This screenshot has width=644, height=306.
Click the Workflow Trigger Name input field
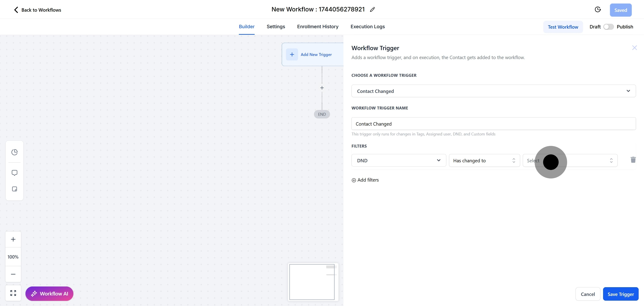coord(493,124)
